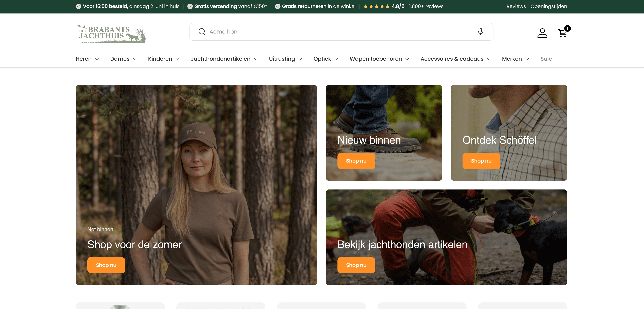This screenshot has height=309, width=644.
Task: Click Voor 16:00 besteld delivery text
Action: pos(131,7)
